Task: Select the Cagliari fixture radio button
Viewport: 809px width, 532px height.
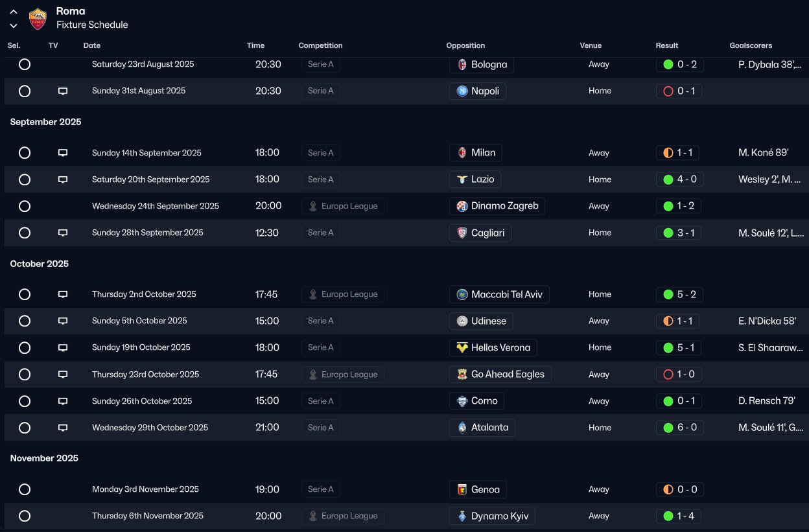Action: (25, 233)
